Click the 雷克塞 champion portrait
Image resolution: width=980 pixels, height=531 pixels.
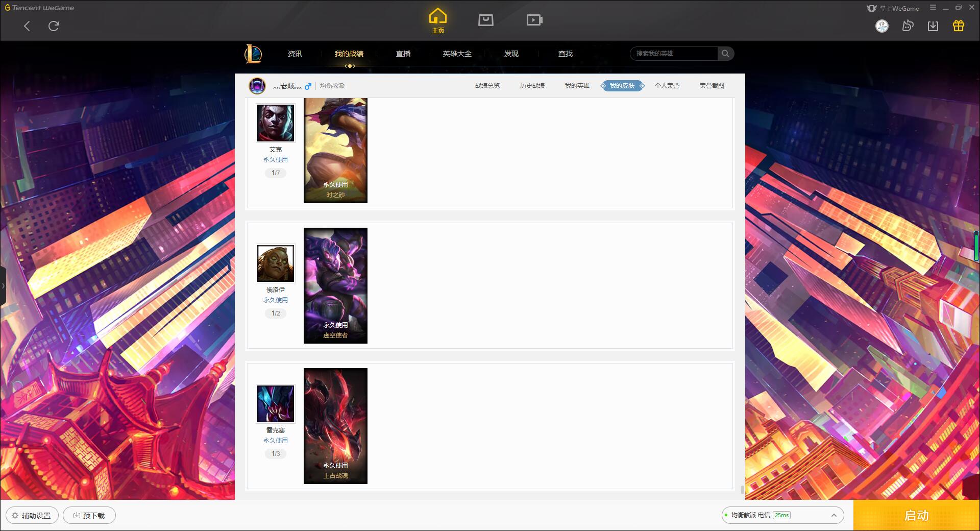(276, 404)
